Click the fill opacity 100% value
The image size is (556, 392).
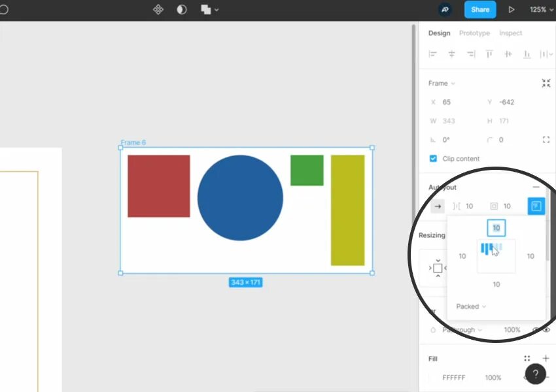(x=493, y=378)
